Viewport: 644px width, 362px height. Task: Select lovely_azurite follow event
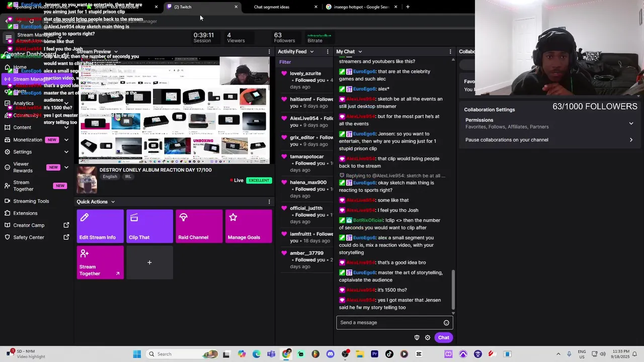tap(307, 80)
